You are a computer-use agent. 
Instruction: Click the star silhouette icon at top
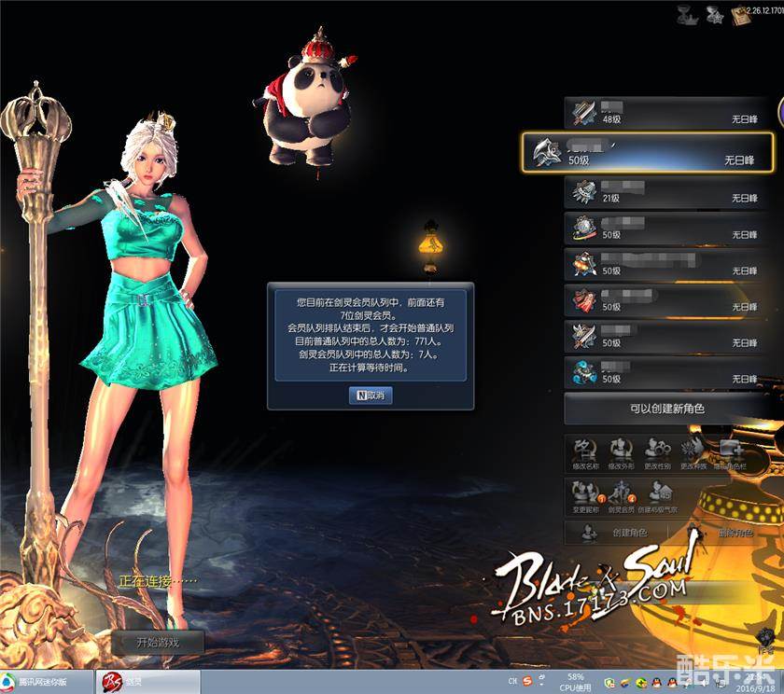coord(714,15)
